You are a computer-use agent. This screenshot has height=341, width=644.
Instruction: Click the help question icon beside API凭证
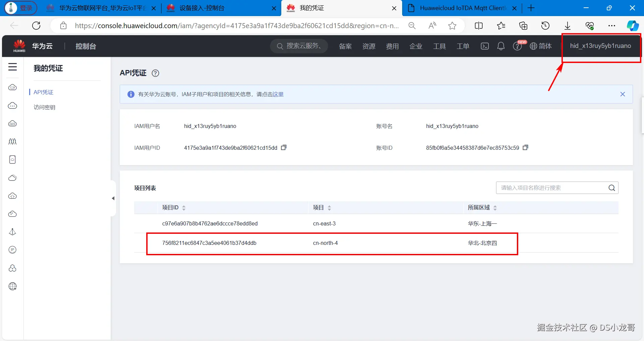155,73
